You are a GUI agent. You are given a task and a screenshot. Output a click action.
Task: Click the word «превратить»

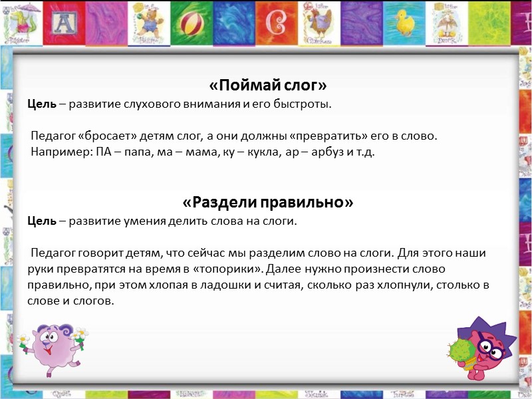point(329,136)
